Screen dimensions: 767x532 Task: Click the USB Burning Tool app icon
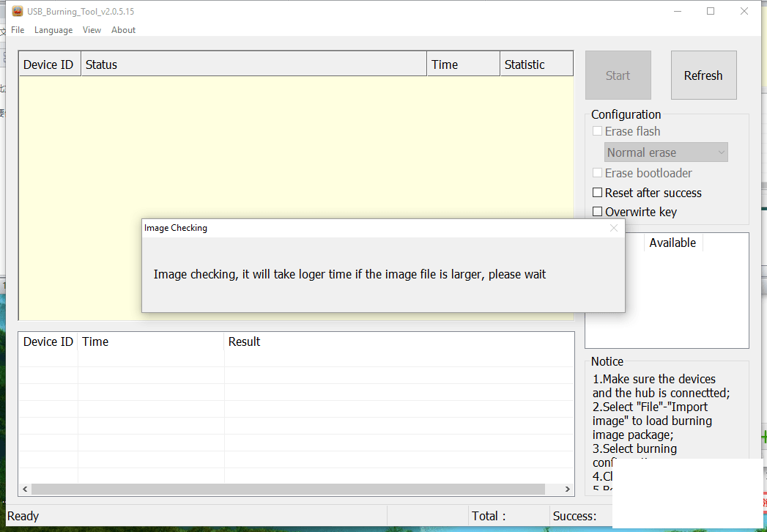(x=18, y=11)
